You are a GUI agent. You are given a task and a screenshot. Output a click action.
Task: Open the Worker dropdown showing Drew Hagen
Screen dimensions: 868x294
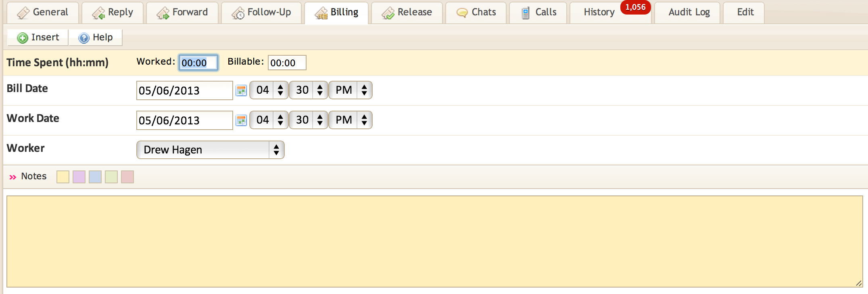pyautogui.click(x=211, y=150)
